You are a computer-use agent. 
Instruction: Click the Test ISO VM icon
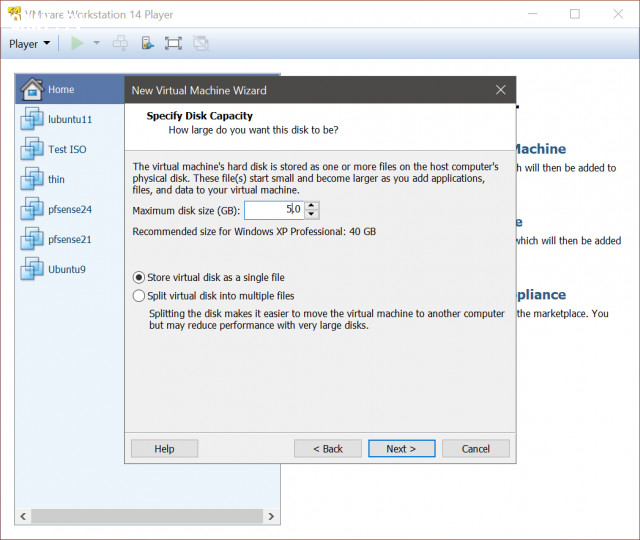point(32,149)
